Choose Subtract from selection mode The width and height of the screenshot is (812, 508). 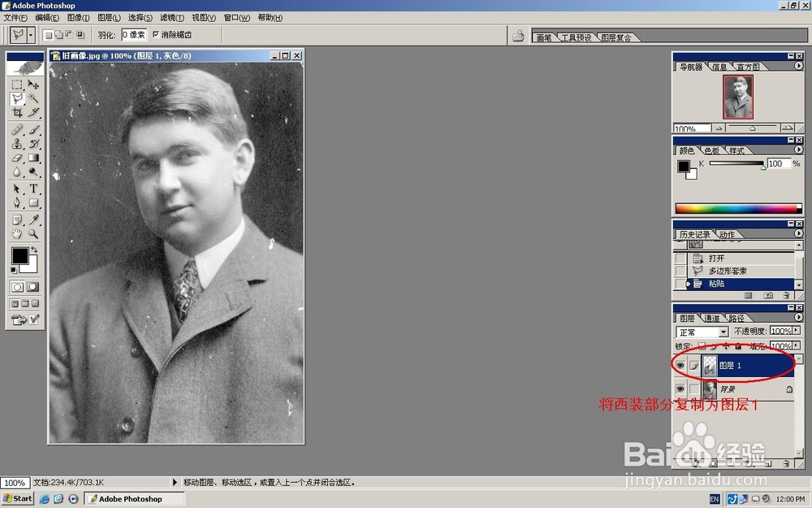[x=69, y=35]
